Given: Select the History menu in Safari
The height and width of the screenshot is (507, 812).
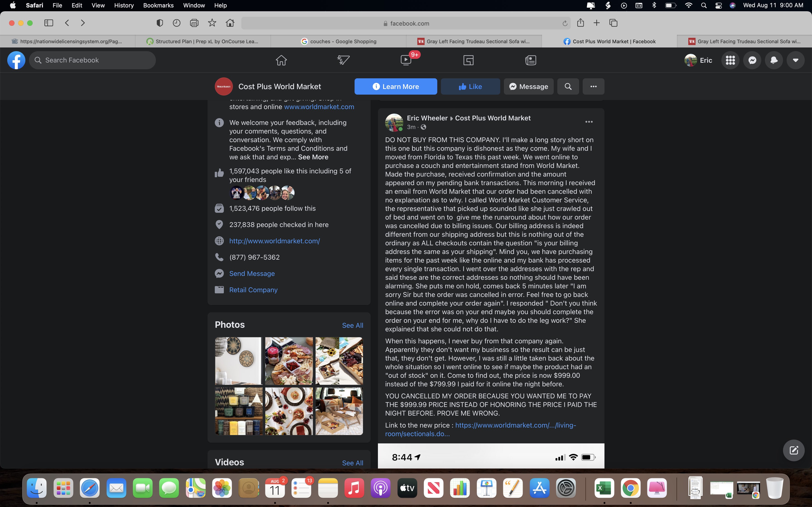Looking at the screenshot, I should pyautogui.click(x=123, y=5).
